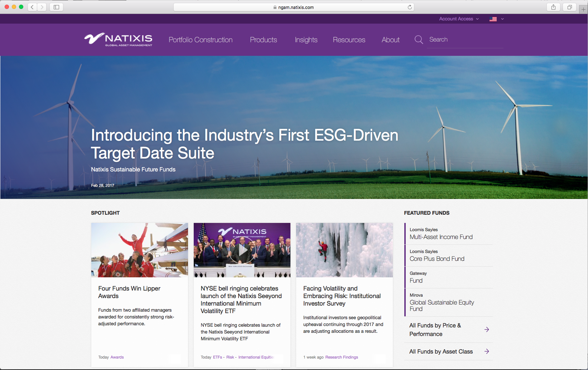This screenshot has width=588, height=370.
Task: Click the lock icon in address bar
Action: (x=275, y=7)
